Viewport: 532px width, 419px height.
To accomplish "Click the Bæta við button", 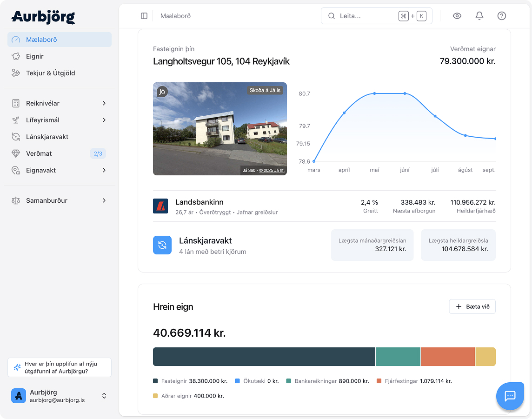I will tap(472, 306).
